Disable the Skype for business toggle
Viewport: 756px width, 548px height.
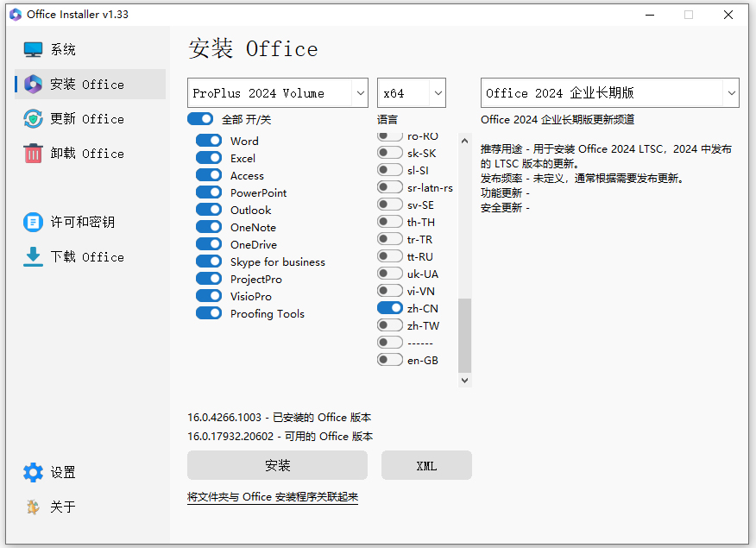tap(208, 261)
